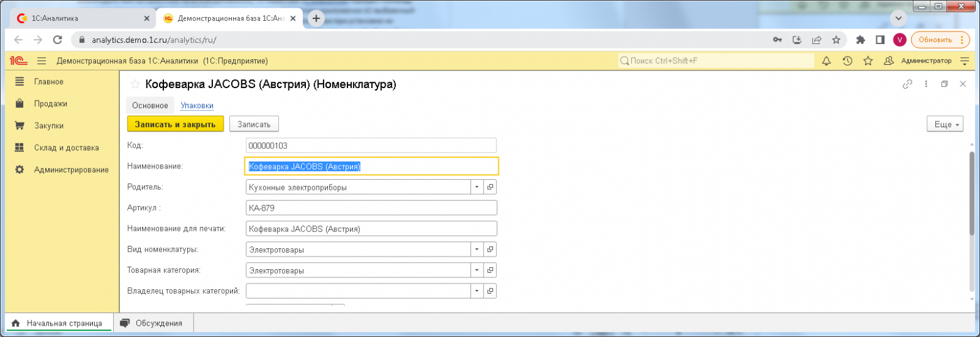The width and height of the screenshot is (980, 337).
Task: Open the Обсуждения bottom tab
Action: pyautogui.click(x=153, y=323)
